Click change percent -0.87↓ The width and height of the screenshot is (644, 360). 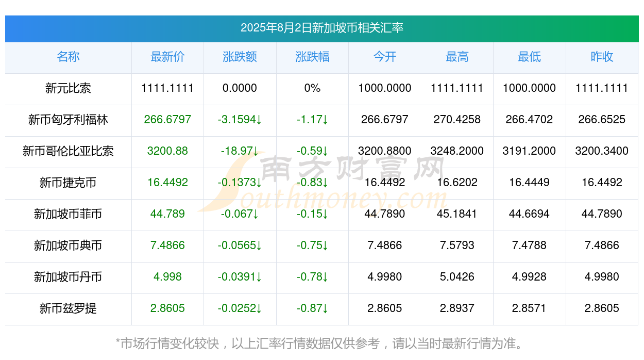click(312, 308)
